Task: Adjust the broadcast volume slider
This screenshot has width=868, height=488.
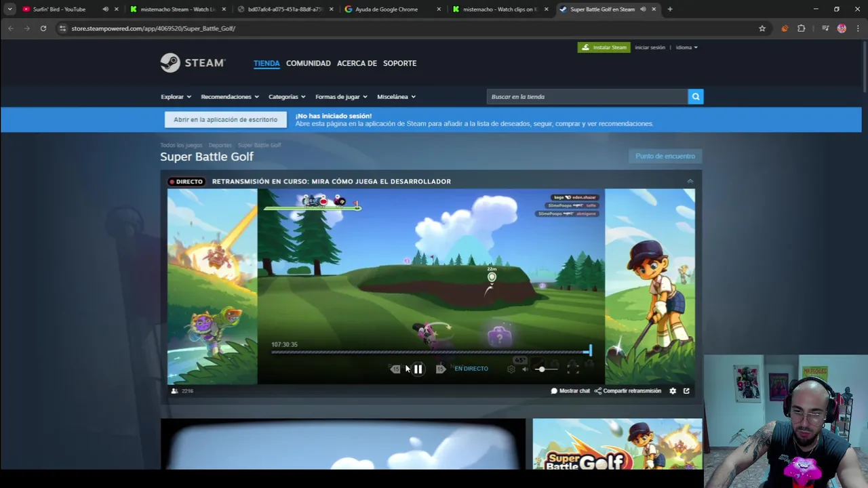Action: [545, 369]
